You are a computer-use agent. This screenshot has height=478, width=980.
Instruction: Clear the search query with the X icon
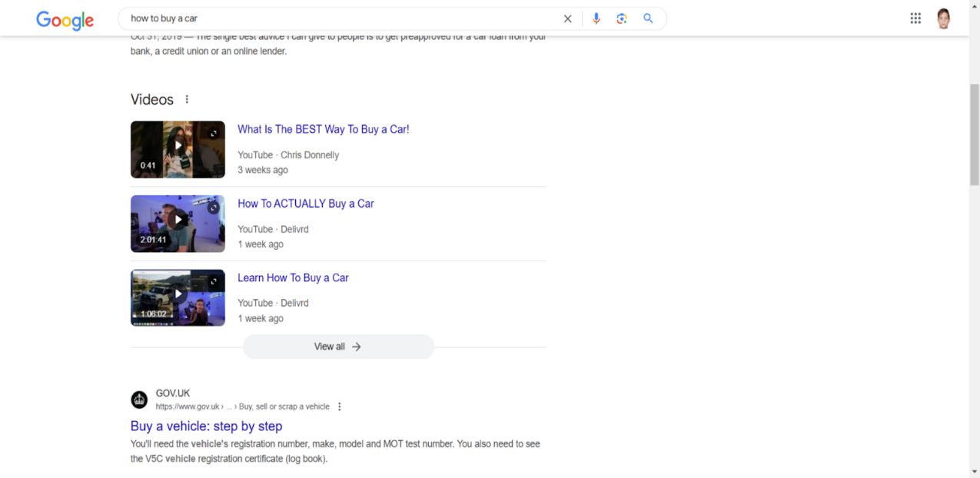tap(567, 18)
